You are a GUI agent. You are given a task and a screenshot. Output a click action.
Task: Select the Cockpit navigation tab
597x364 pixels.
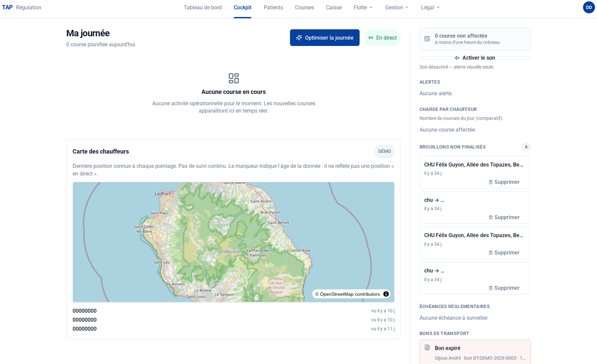(242, 7)
